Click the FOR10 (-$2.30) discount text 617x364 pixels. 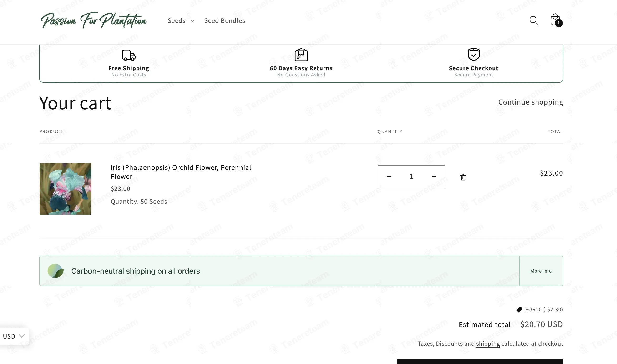pyautogui.click(x=544, y=309)
